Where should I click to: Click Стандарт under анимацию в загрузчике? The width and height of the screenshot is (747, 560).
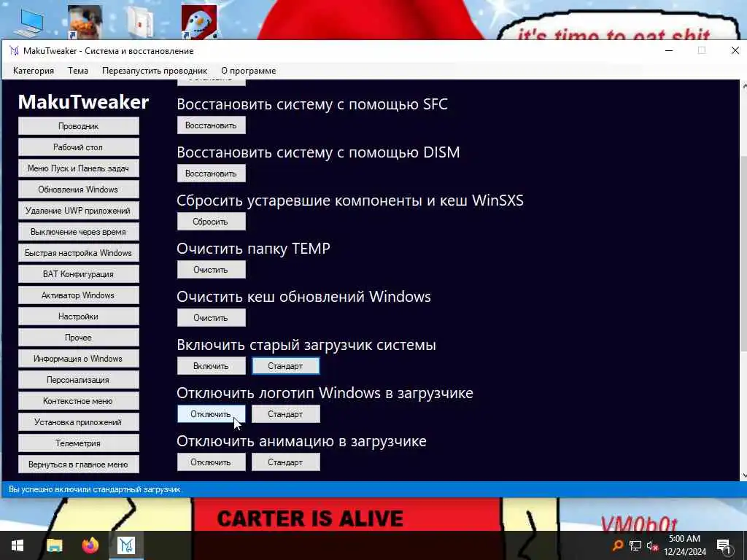click(285, 462)
